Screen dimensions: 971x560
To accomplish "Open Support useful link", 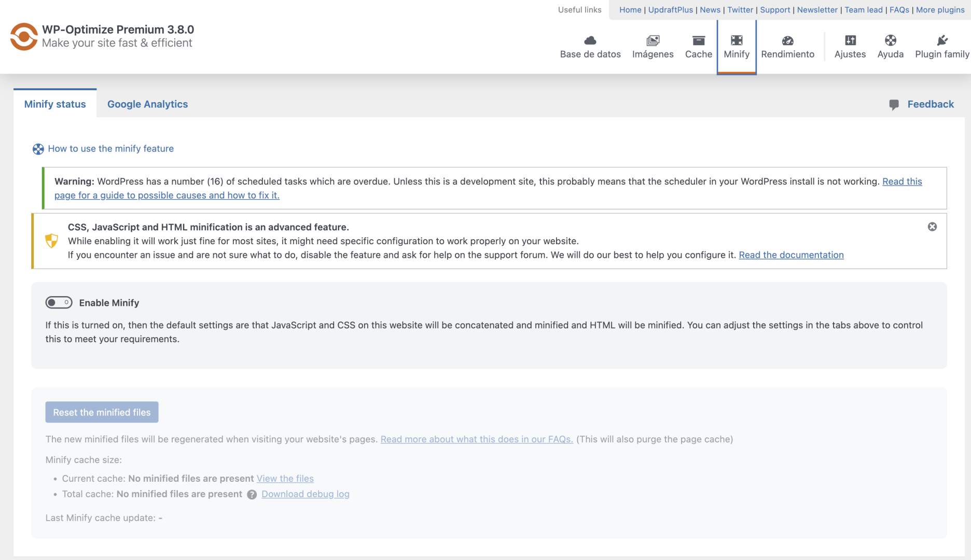I will tap(775, 9).
